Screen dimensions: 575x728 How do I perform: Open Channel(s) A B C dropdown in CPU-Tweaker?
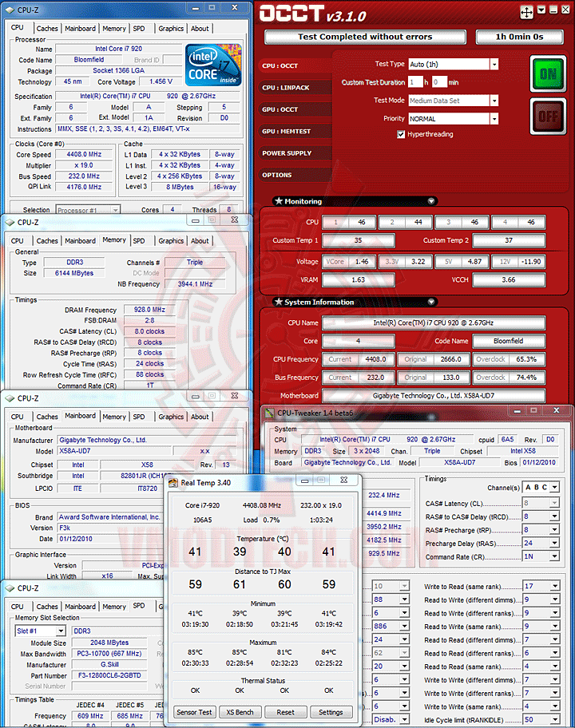point(554,488)
